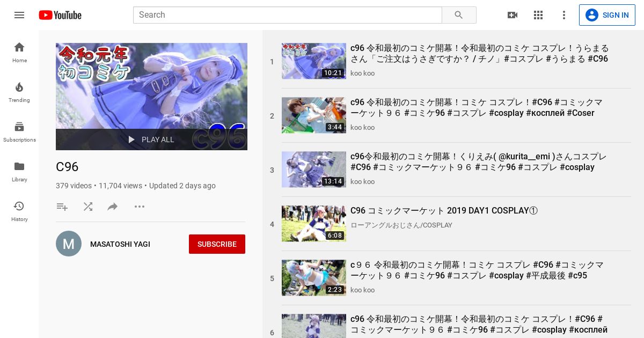
Task: Open Trending in sidebar
Action: click(19, 92)
